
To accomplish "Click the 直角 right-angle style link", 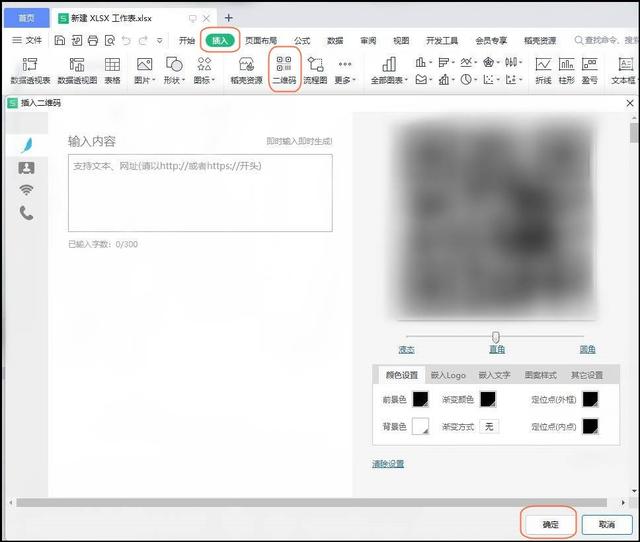I will 497,349.
